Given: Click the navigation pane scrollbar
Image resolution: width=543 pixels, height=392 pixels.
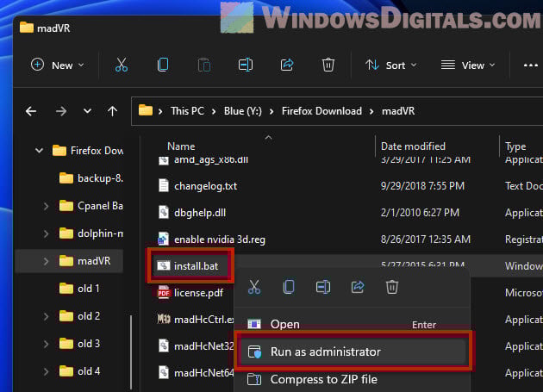Looking at the screenshot, I should click(130, 352).
